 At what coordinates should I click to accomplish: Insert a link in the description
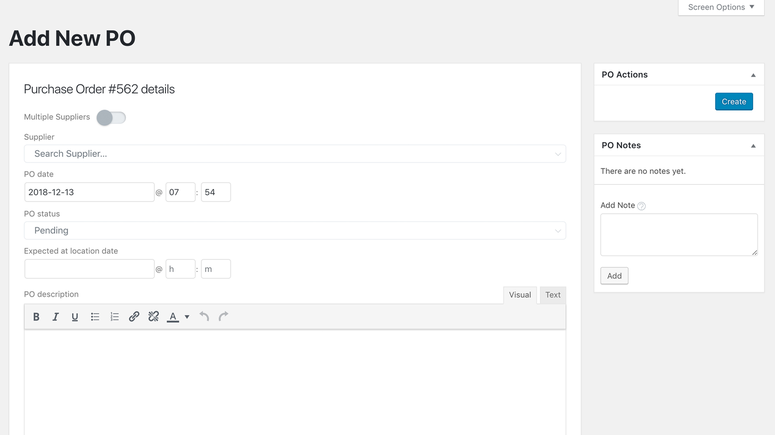pyautogui.click(x=134, y=317)
